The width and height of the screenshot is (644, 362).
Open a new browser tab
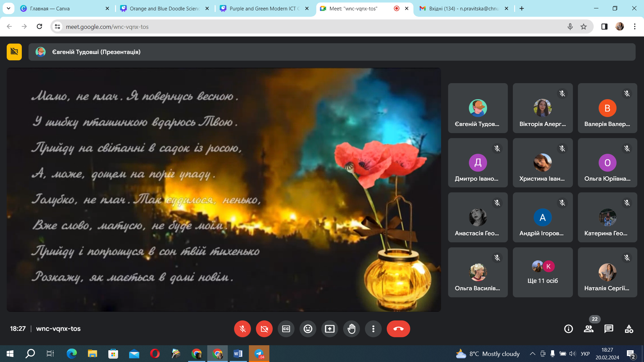pos(522,9)
